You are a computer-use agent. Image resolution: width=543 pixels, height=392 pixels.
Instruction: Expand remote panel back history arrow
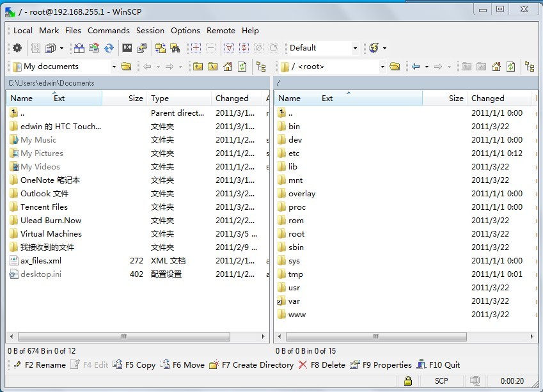427,67
